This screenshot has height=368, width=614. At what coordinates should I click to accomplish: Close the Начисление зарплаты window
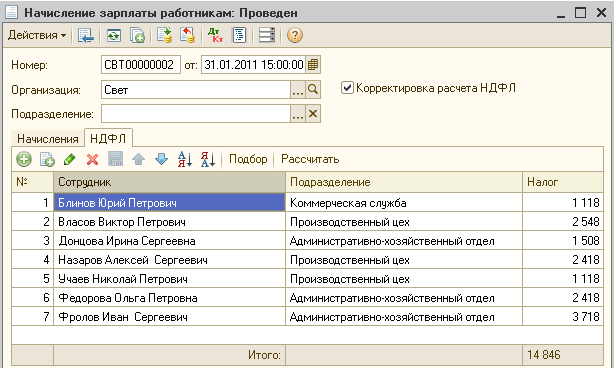tap(601, 13)
